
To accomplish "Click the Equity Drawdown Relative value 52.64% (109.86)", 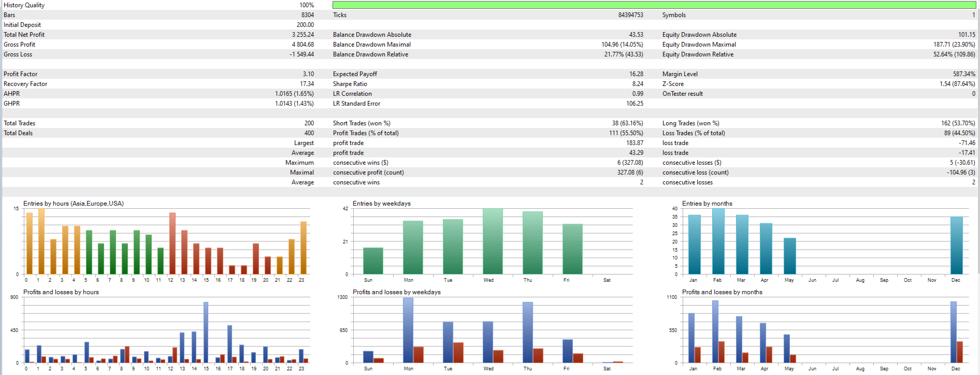I will click(x=954, y=54).
